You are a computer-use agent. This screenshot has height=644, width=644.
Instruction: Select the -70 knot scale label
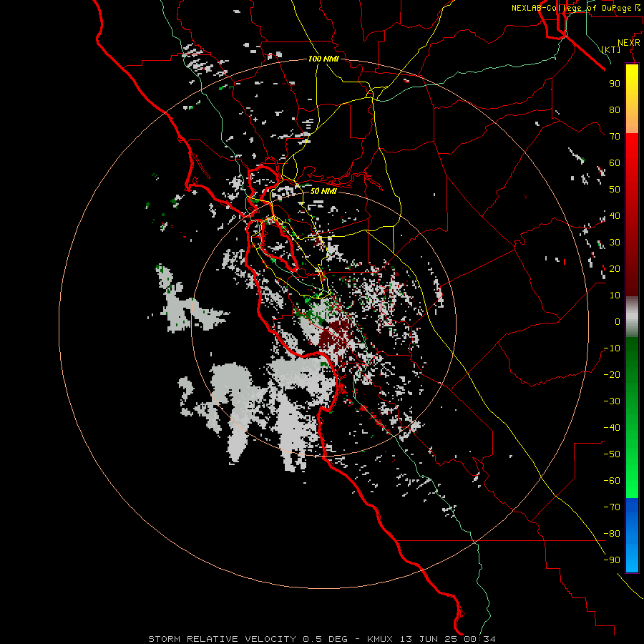612,507
